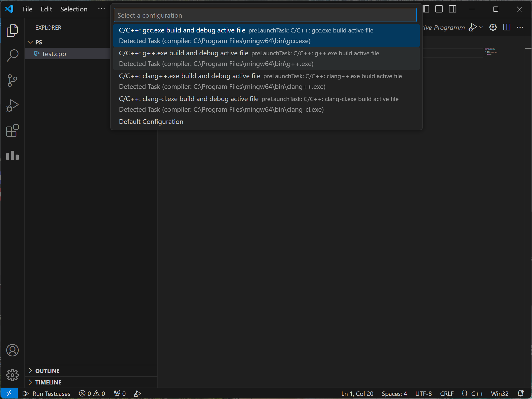Click Ln 1, Col 20 cursor position
This screenshot has width=532, height=399.
click(x=357, y=394)
